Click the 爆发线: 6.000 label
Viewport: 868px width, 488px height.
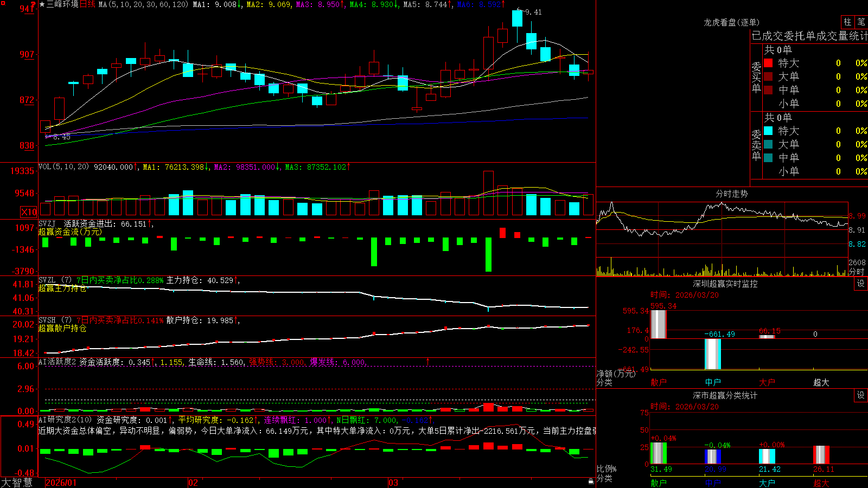pos(338,362)
